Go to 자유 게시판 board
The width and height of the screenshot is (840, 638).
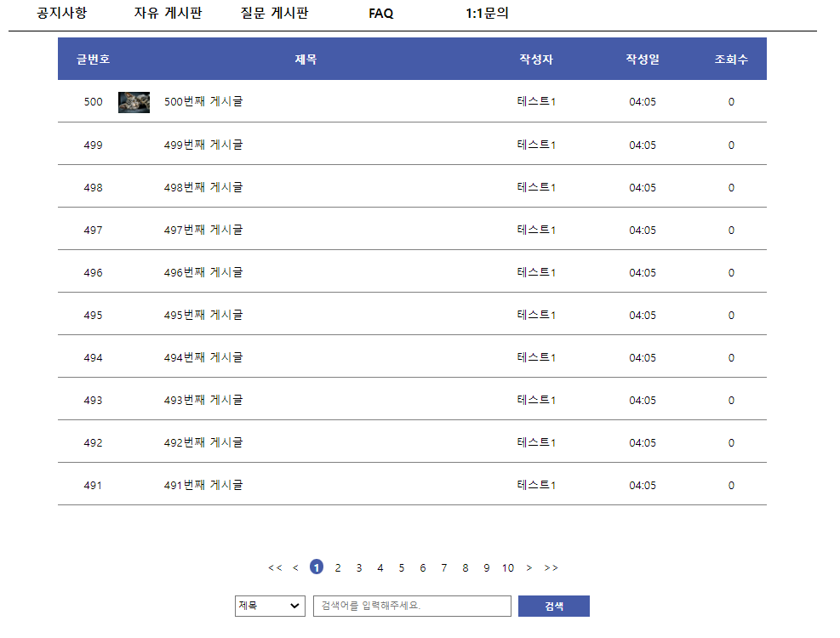point(168,13)
